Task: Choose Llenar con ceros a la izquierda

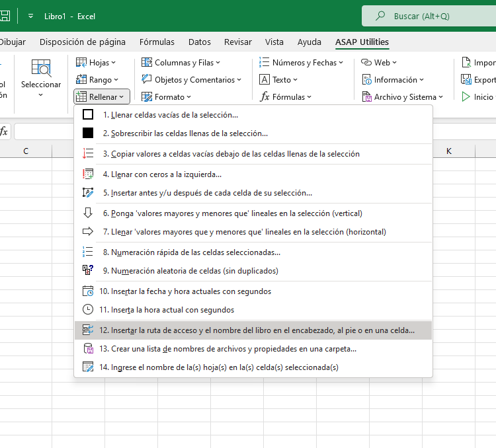Action: point(253,174)
